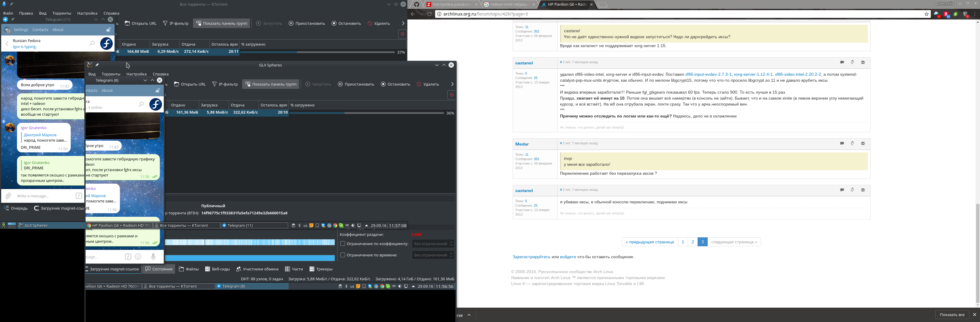This screenshot has width=980, height=322.
Task: Click the us keyboard layout in the 11:57:08 panel
Action: pos(305,225)
